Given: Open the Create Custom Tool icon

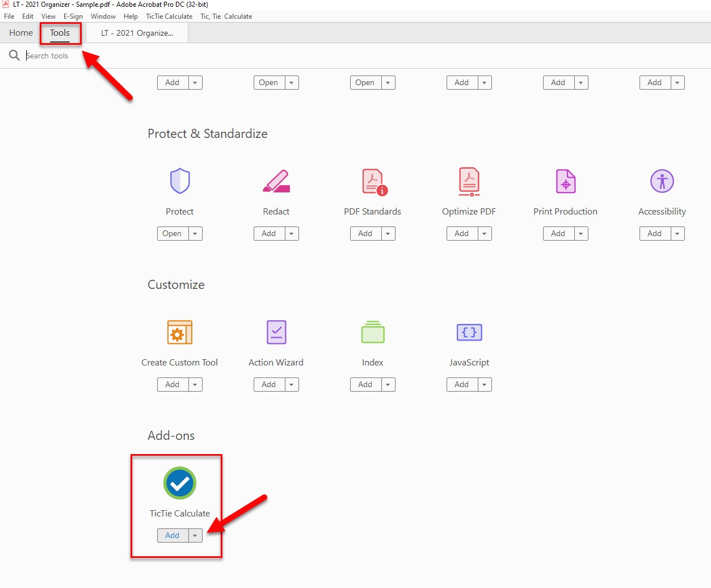Looking at the screenshot, I should point(180,333).
